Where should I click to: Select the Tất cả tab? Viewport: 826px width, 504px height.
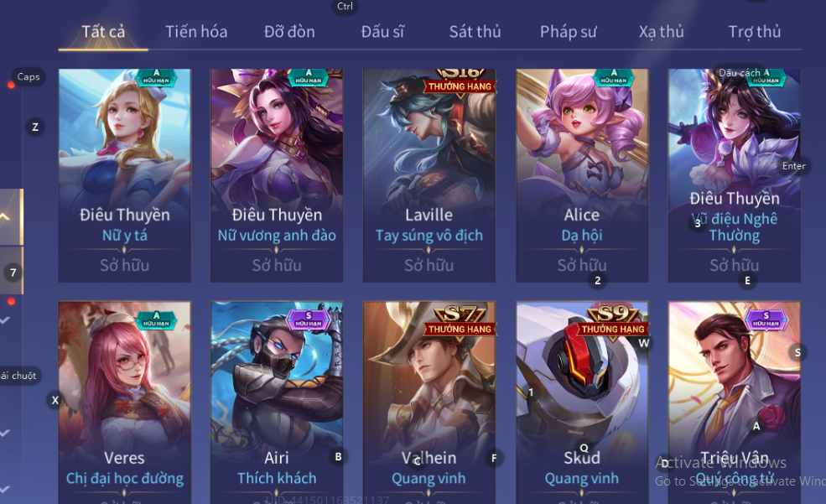pos(103,32)
